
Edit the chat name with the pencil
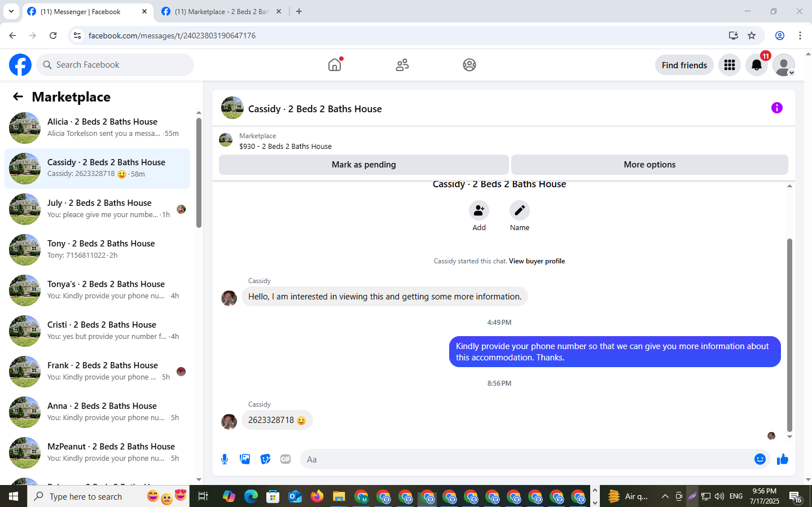pyautogui.click(x=520, y=210)
